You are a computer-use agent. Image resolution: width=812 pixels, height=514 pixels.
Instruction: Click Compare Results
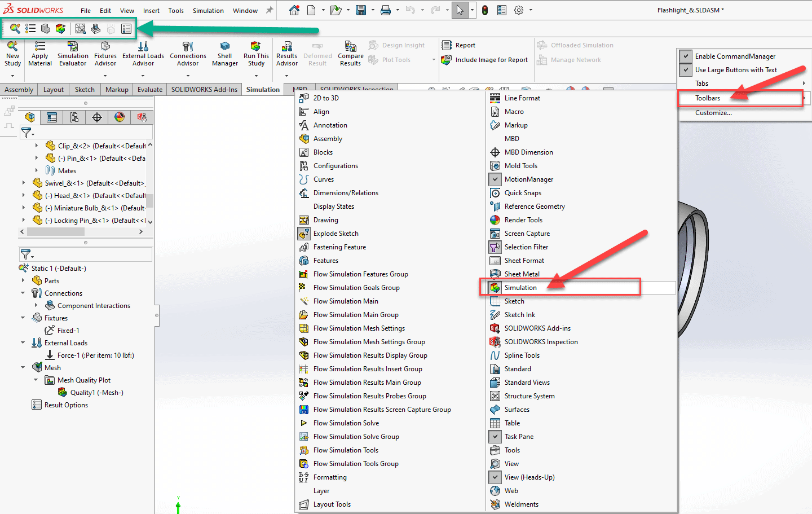[350, 54]
